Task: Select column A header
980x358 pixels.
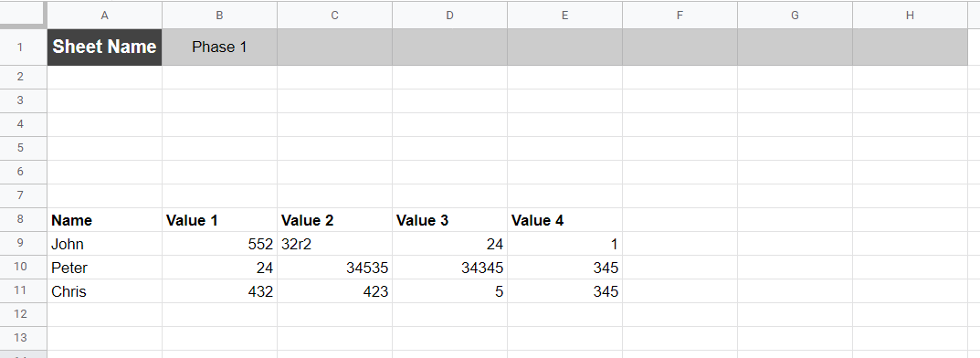Action: pyautogui.click(x=104, y=15)
